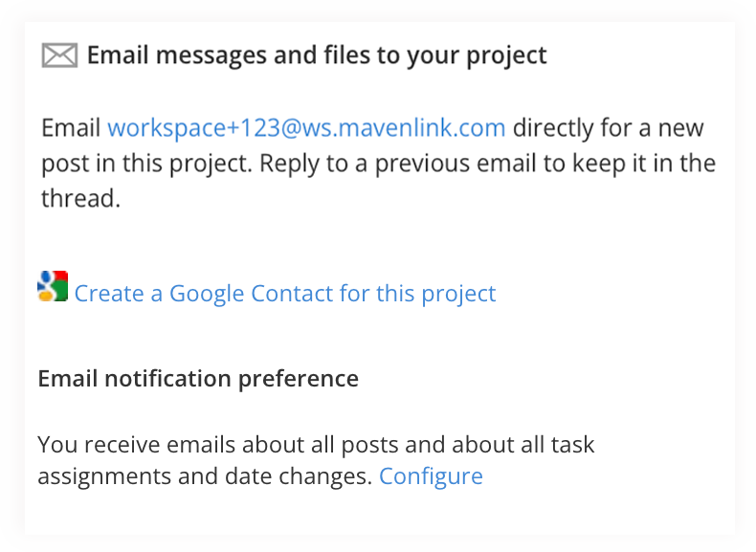Open the workspace+123@ws.mavenlink.com email link
Image resolution: width=756 pixels, height=552 pixels.
coord(305,128)
